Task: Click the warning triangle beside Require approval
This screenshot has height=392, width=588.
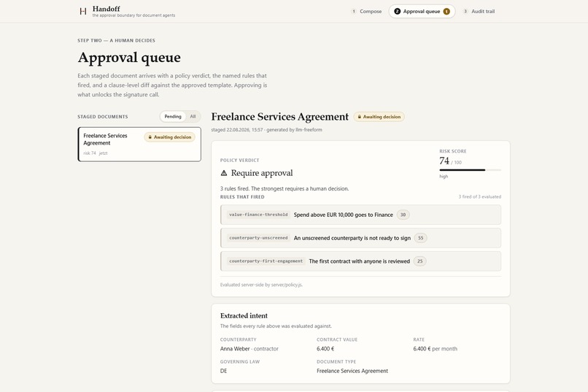Action: click(224, 173)
